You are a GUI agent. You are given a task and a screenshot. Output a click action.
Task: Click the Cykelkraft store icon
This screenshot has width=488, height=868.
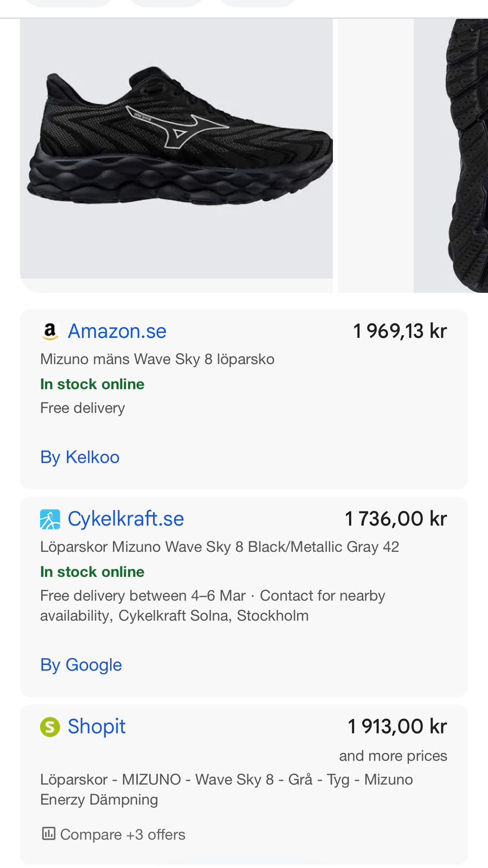[x=50, y=519]
